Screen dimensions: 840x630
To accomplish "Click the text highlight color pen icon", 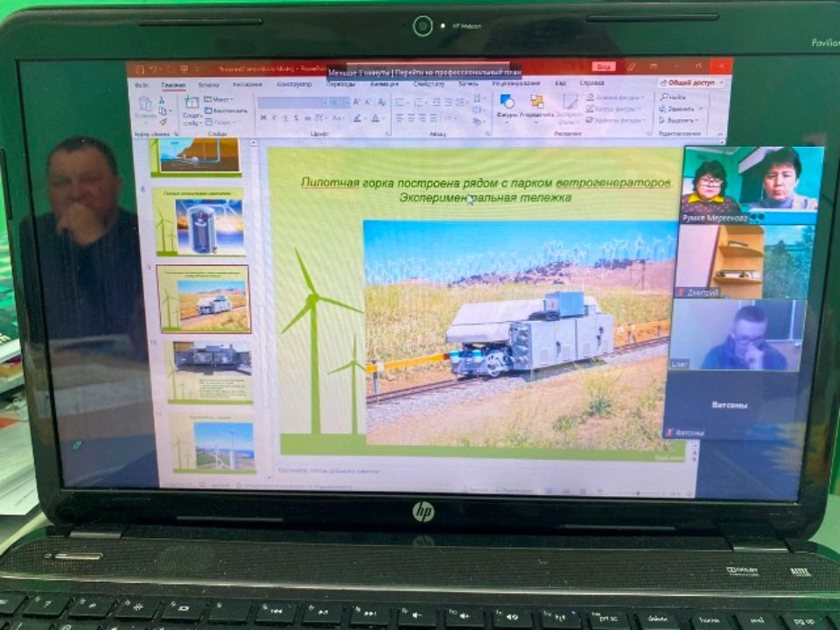I will pos(357,118).
